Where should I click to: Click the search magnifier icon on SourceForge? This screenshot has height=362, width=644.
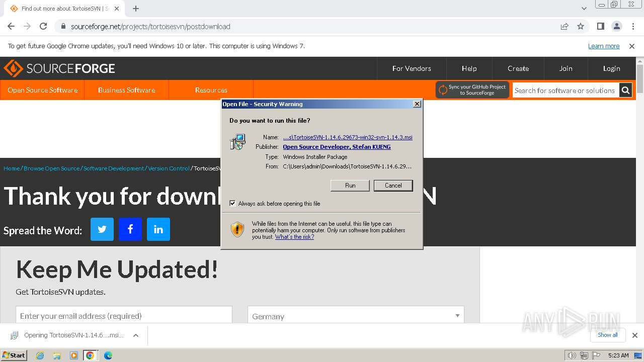point(625,90)
